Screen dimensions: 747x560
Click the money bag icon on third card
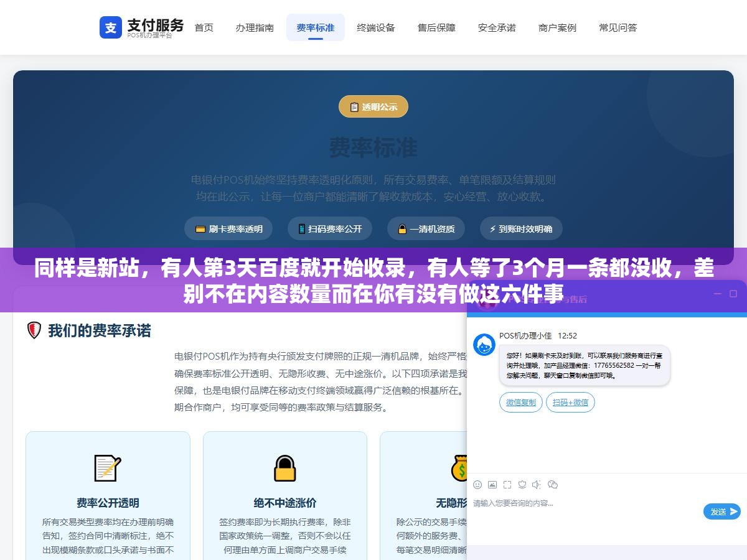[x=459, y=468]
